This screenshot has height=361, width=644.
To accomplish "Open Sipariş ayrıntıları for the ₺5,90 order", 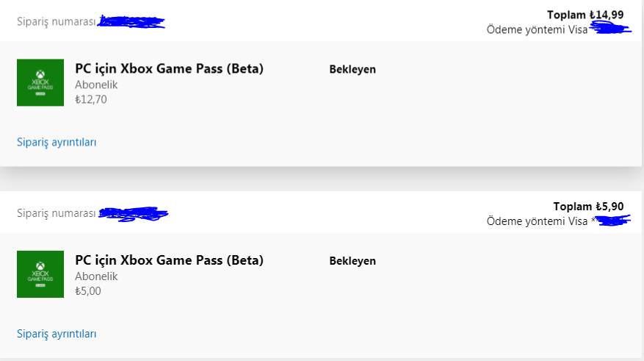I will coord(57,334).
